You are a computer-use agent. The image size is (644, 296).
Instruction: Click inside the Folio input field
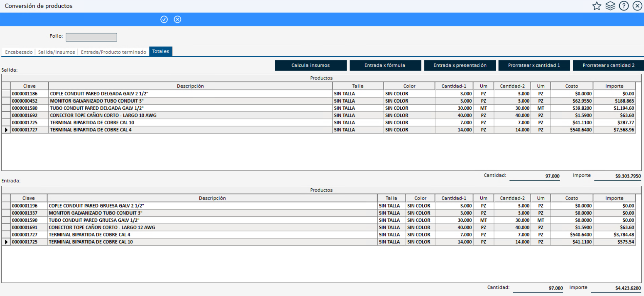pyautogui.click(x=91, y=37)
